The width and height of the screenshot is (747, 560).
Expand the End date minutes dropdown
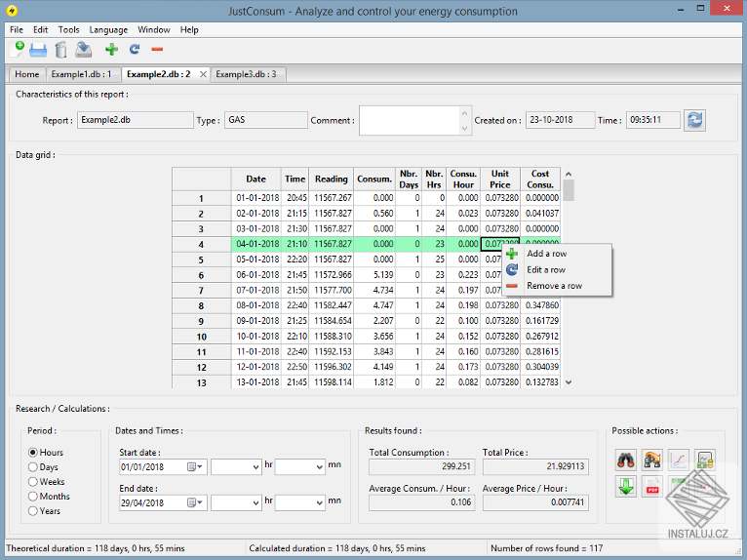[x=318, y=503]
